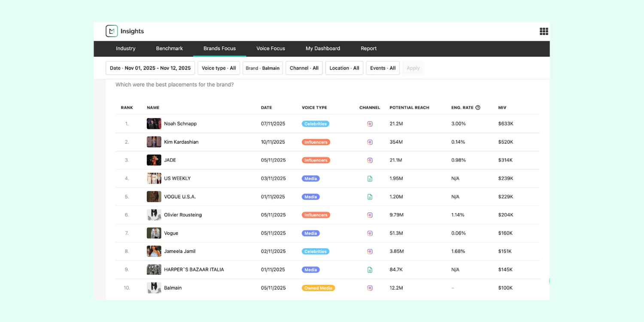644x322 pixels.
Task: Click the Insights logo icon
Action: point(112,31)
